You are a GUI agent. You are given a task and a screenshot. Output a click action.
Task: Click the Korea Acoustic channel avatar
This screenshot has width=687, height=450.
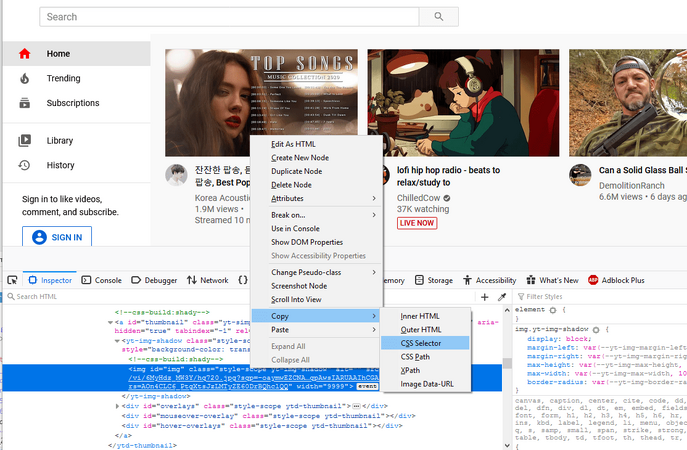pyautogui.click(x=177, y=175)
